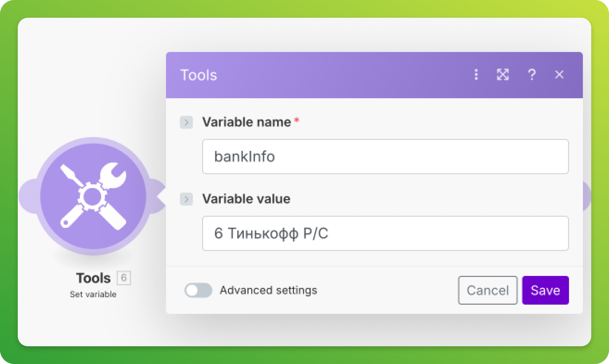Click the Advanced settings label text
609x364 pixels.
tap(268, 290)
